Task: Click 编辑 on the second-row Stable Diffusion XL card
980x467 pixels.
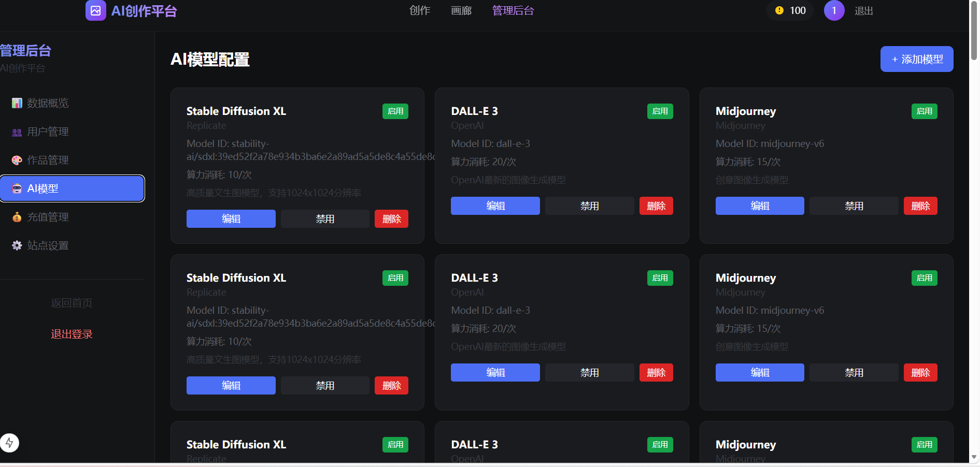Action: pyautogui.click(x=231, y=385)
